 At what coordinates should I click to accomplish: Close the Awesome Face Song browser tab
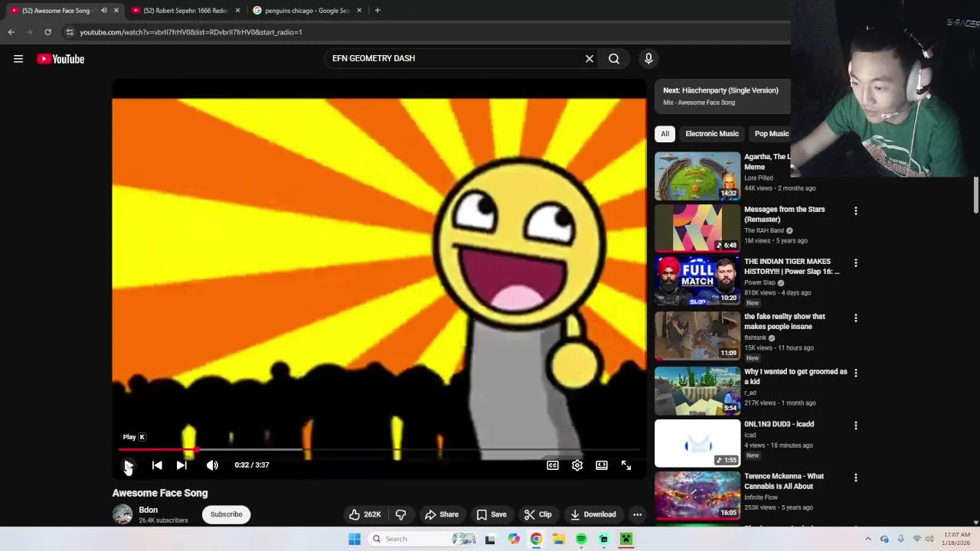tap(116, 11)
